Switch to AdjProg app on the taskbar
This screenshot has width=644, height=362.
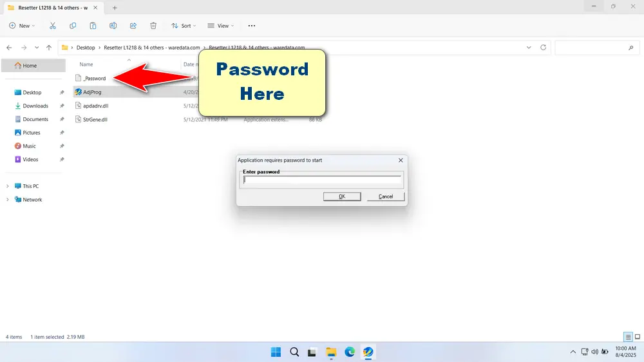point(368,352)
